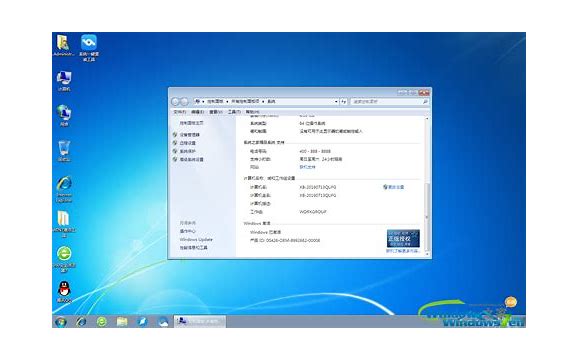This screenshot has height=360, width=578.
Task: Open the Edit menu
Action: [198, 112]
